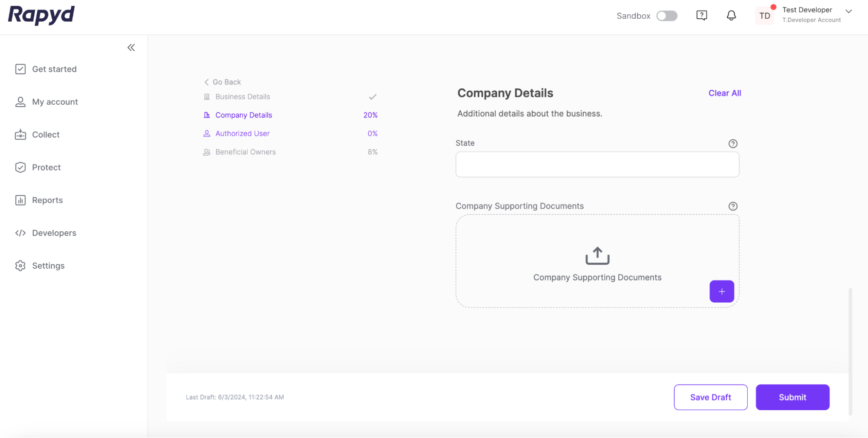Open My account in sidebar
The width and height of the screenshot is (868, 438).
coord(55,102)
